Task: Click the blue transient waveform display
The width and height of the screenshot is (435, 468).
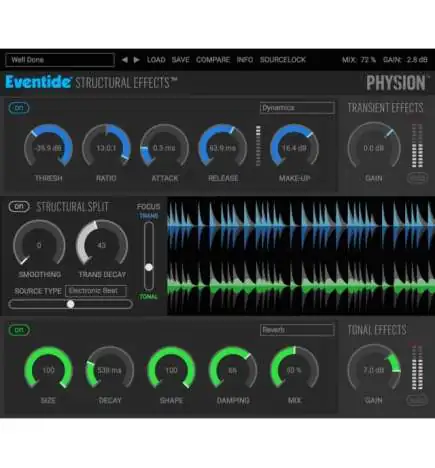Action: 301,226
